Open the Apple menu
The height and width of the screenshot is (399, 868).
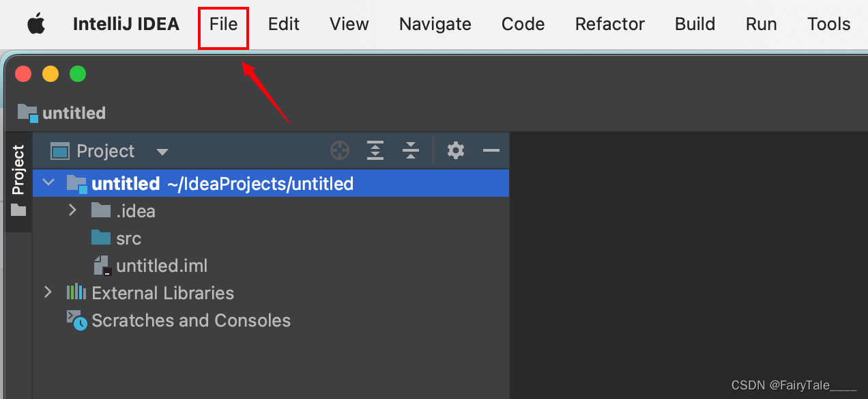[35, 24]
